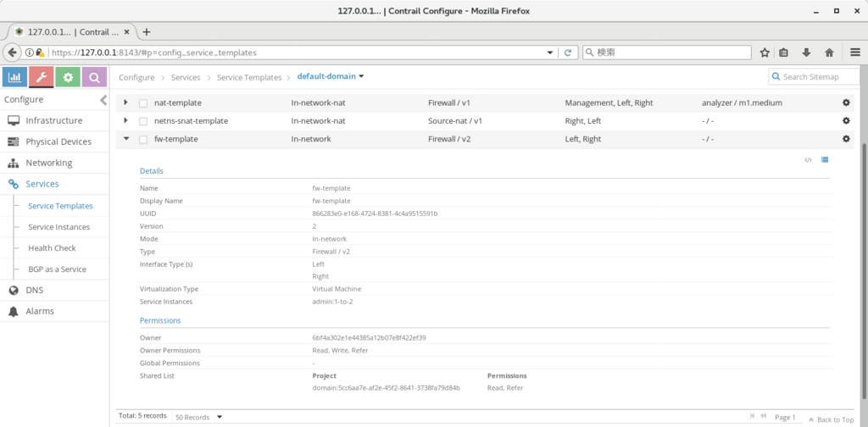Screen dimensions: 868x427
Task: Click the service instance admin:1-to-2
Action: pyautogui.click(x=332, y=302)
